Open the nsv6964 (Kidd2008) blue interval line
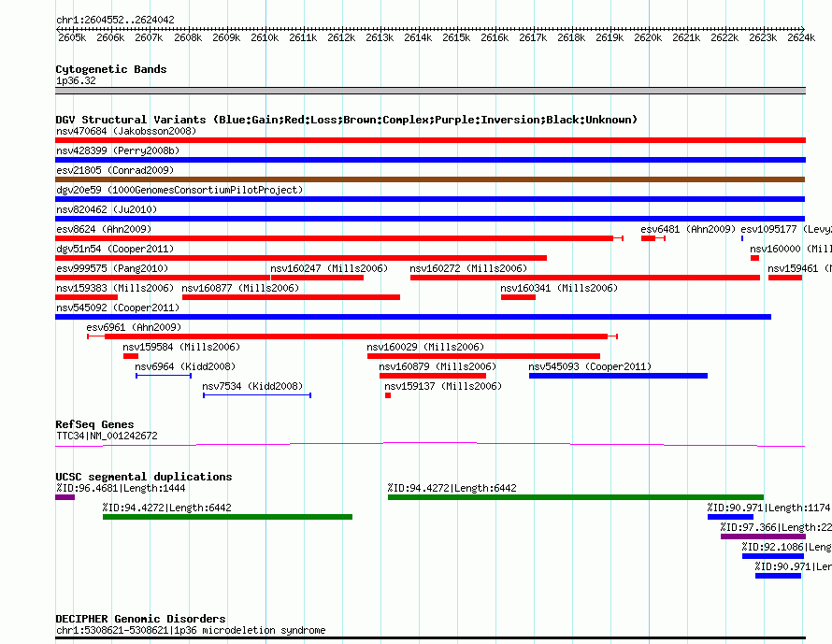Viewport: 832px width, 644px height. point(164,376)
